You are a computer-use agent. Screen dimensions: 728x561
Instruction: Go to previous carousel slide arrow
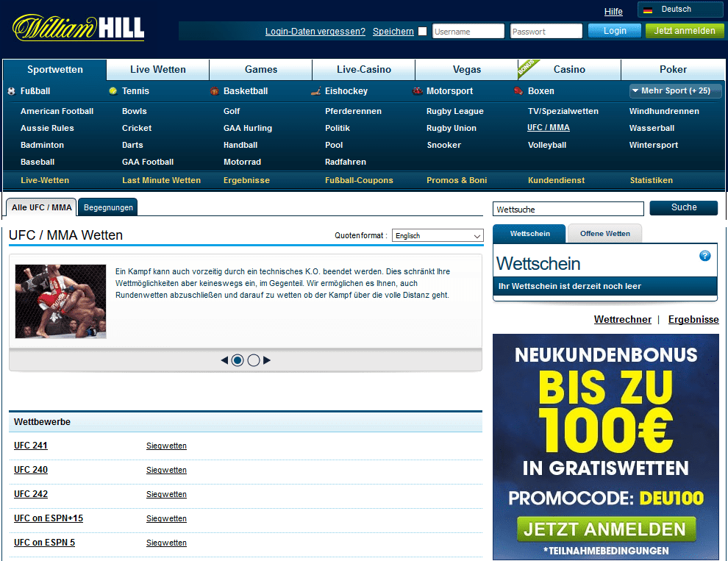225,360
